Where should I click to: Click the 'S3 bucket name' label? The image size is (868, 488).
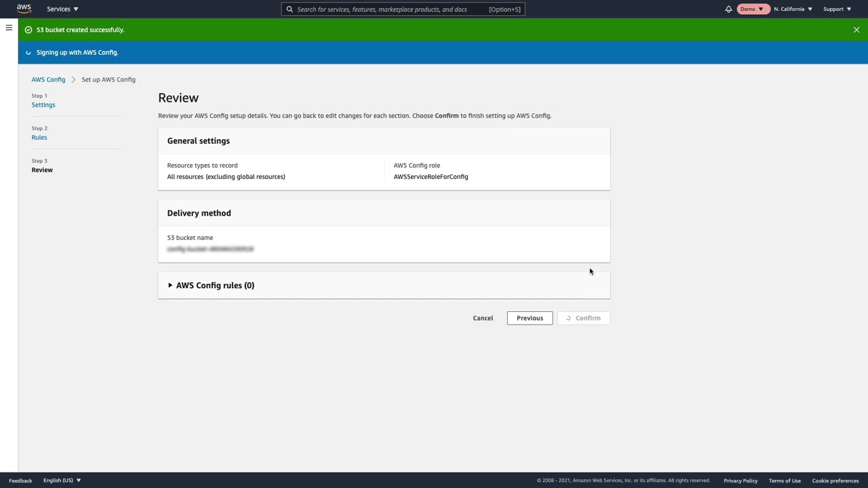190,238
